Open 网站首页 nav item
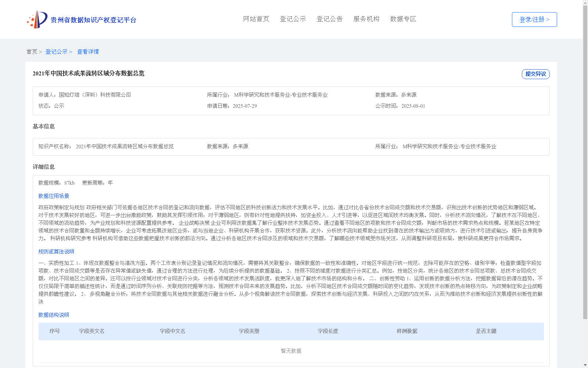 256,19
